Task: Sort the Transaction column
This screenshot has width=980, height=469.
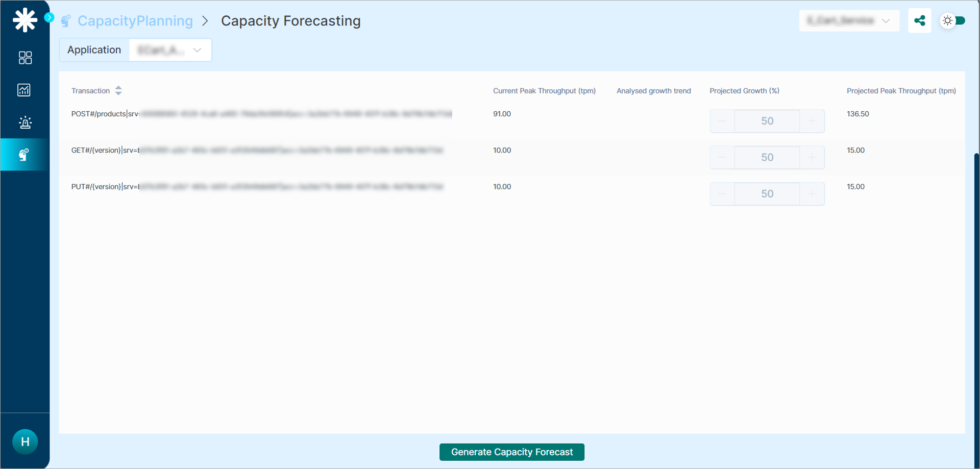Action: tap(118, 91)
